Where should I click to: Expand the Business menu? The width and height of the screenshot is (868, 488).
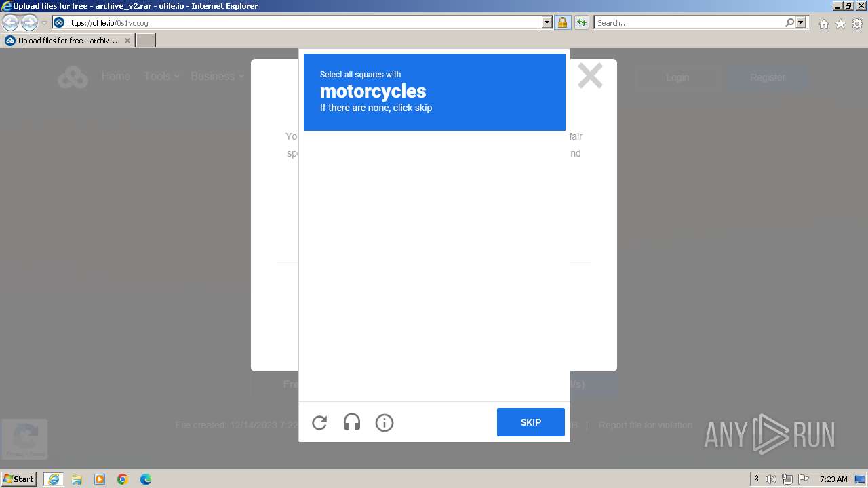pos(218,76)
